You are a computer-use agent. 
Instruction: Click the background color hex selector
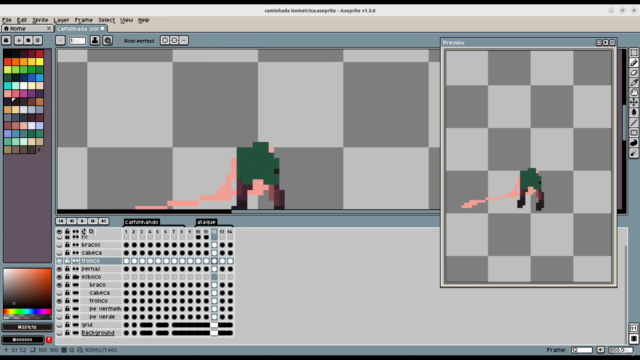23,340
